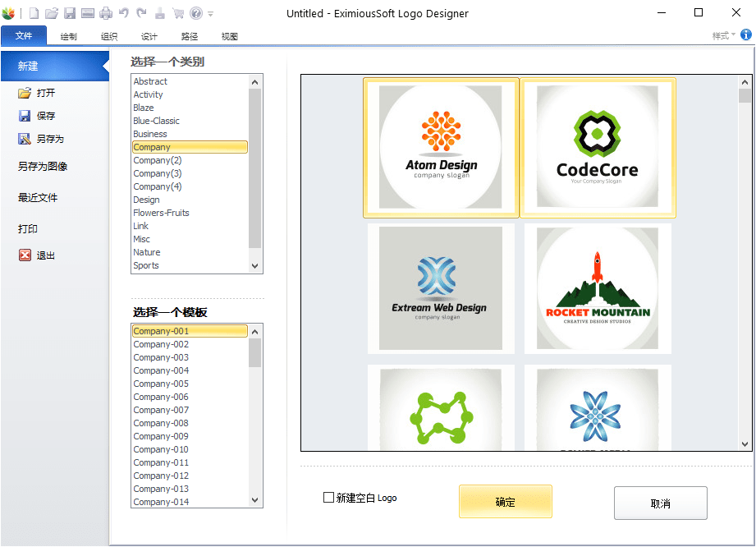Click category list scroll down arrow
Screen dimensions: 756x547
[x=255, y=266]
